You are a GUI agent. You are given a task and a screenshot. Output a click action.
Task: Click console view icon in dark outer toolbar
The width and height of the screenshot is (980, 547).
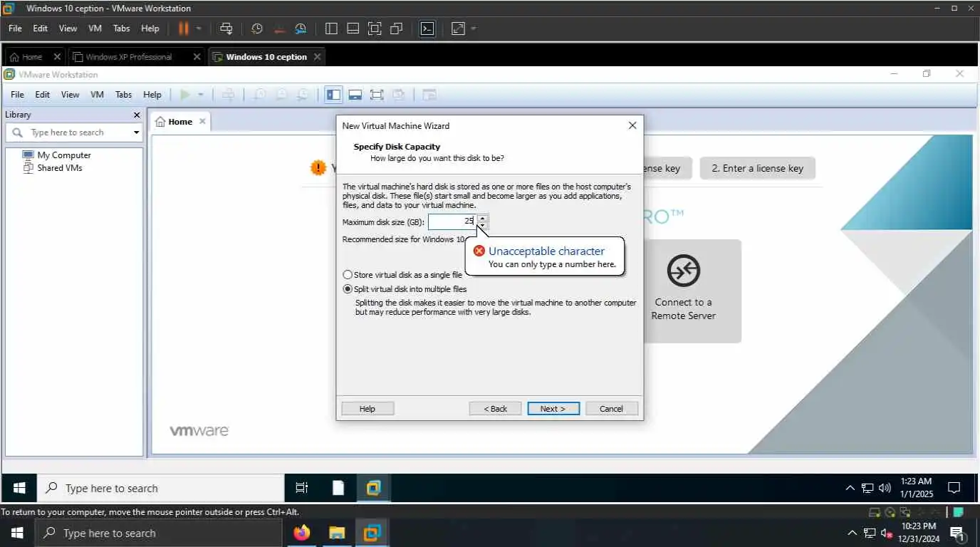point(427,28)
